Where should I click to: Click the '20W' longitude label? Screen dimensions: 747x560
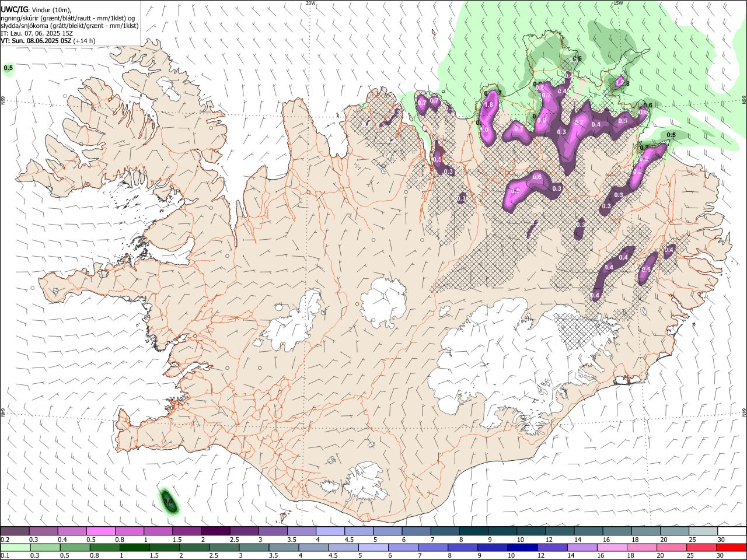coord(311,3)
